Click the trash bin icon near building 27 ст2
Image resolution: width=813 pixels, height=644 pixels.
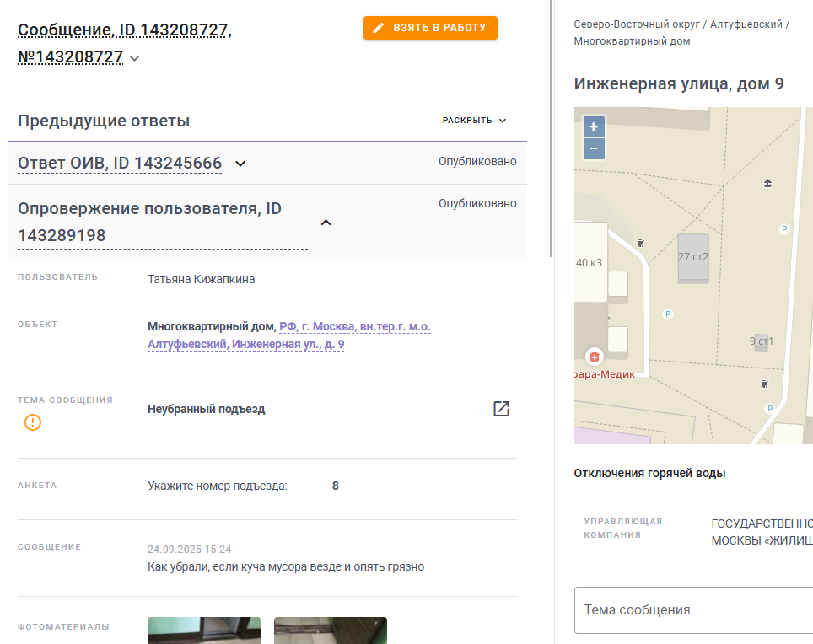point(641,243)
